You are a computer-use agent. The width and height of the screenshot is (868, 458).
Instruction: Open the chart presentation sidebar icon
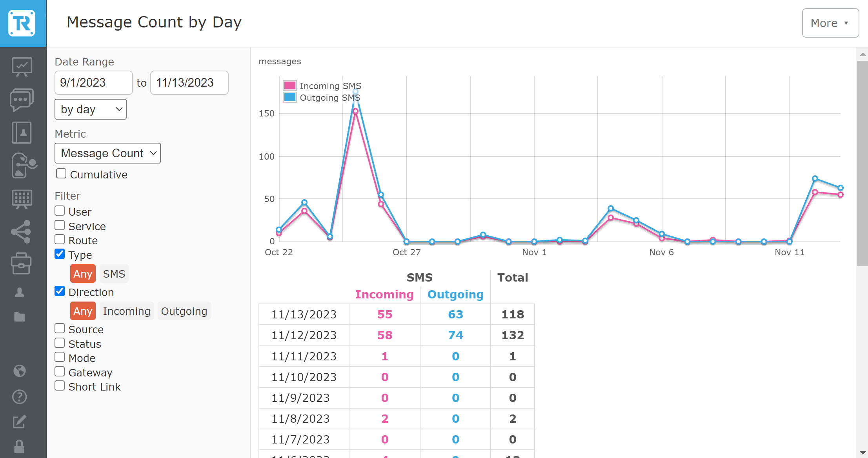pyautogui.click(x=22, y=67)
